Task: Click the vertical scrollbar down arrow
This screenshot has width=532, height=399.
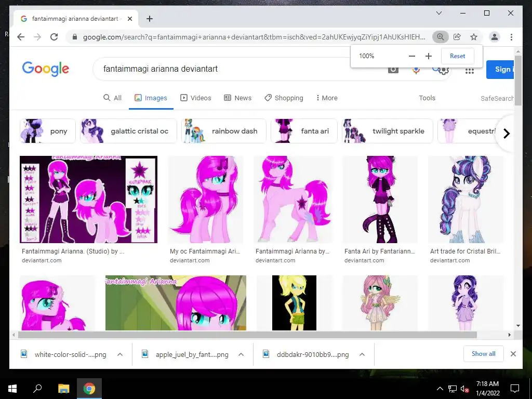Action: [x=518, y=326]
